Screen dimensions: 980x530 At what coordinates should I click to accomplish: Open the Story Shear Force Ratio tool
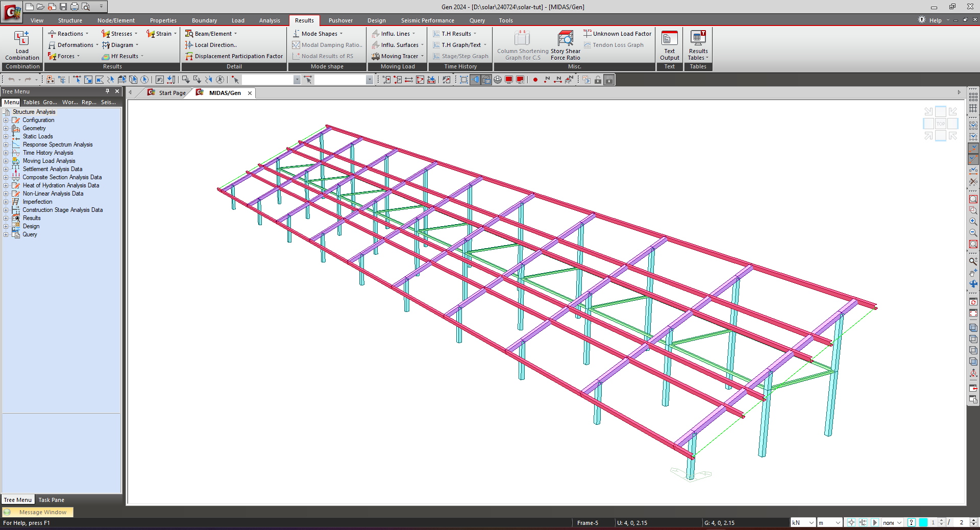tap(565, 45)
